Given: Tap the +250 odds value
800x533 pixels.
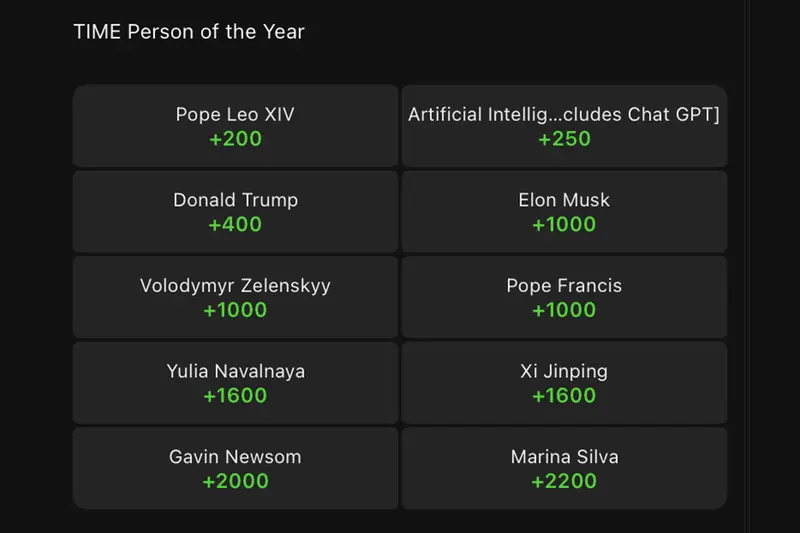Looking at the screenshot, I should pyautogui.click(x=564, y=139).
